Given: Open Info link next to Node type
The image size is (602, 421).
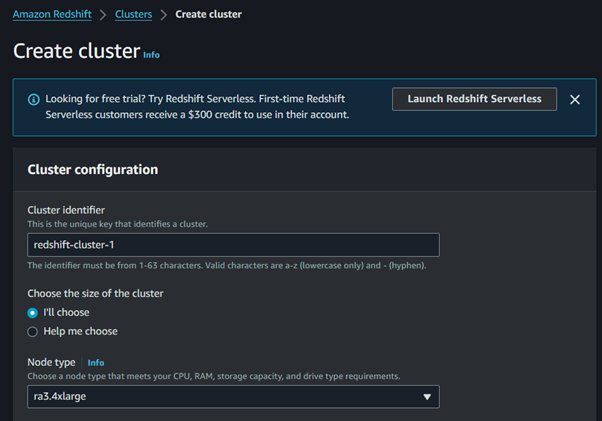Looking at the screenshot, I should (96, 363).
